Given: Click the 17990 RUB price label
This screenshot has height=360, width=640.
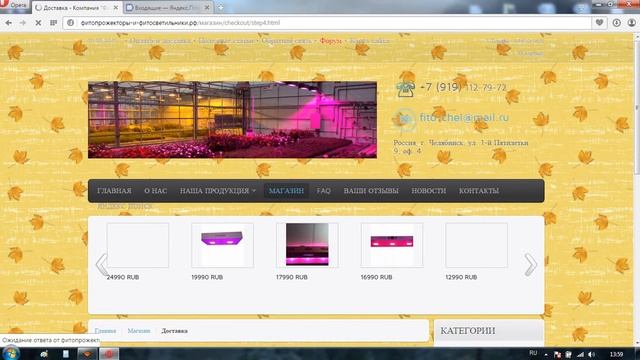Looking at the screenshot, I should point(291,277).
